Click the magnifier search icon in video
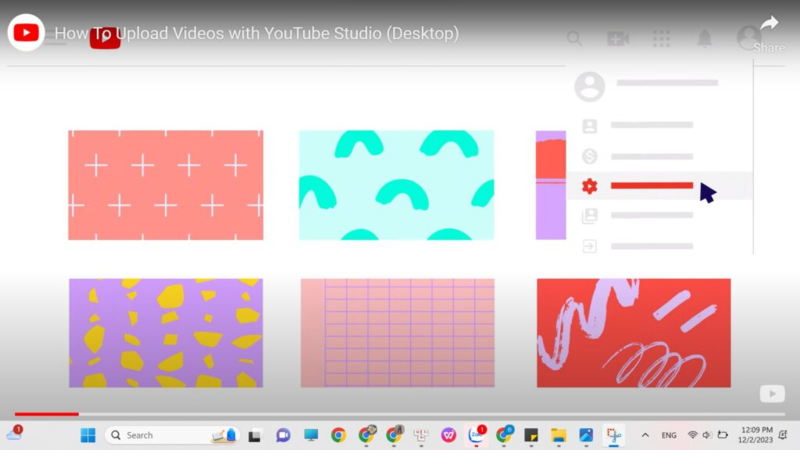The width and height of the screenshot is (800, 450). pos(575,39)
